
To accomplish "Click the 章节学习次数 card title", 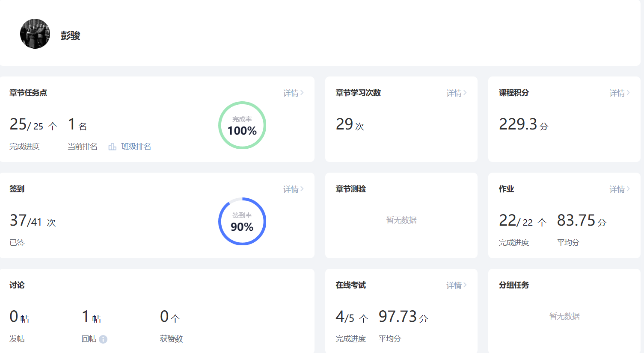I will coord(358,93).
